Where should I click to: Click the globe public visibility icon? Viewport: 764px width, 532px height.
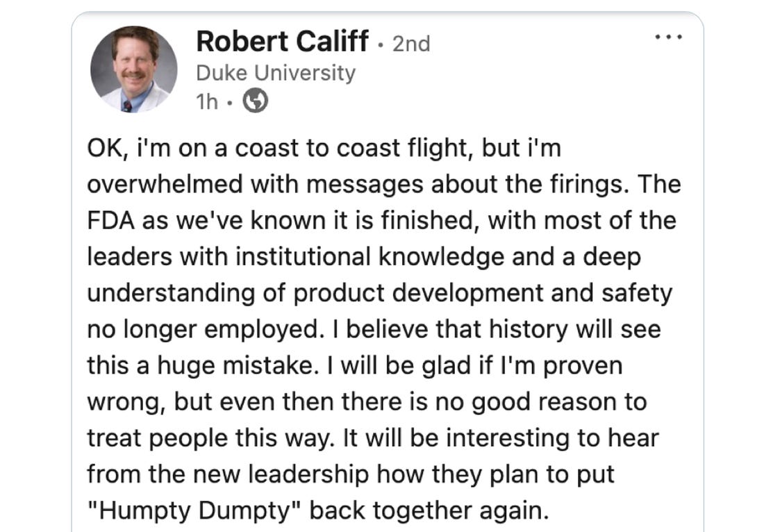[x=256, y=102]
